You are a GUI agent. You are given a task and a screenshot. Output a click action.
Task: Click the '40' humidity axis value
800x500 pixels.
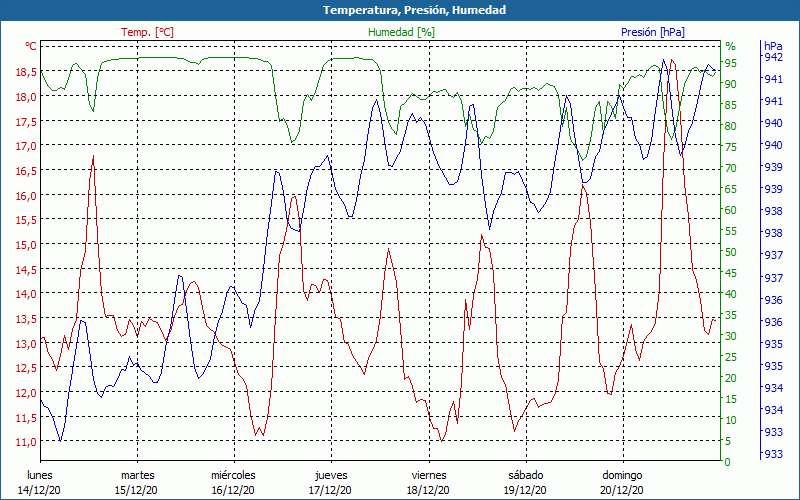tap(731, 294)
